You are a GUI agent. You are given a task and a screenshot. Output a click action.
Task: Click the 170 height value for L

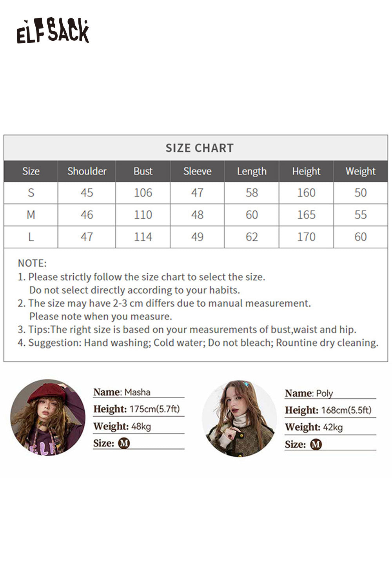pos(306,237)
